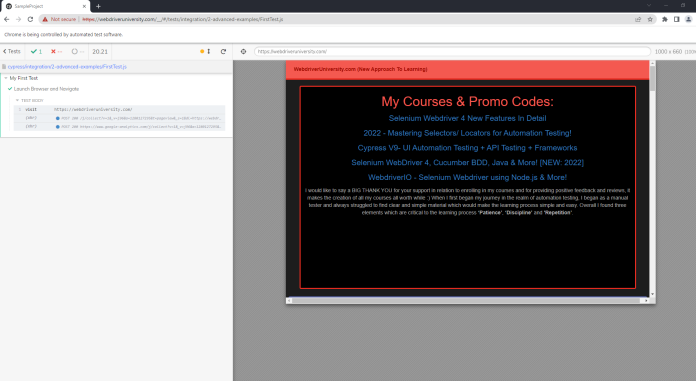Select the first xhr POST 200 log row

[119, 118]
